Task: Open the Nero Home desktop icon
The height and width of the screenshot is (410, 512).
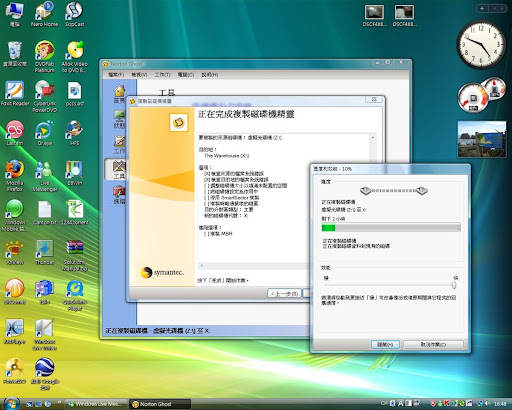Action: (44, 14)
